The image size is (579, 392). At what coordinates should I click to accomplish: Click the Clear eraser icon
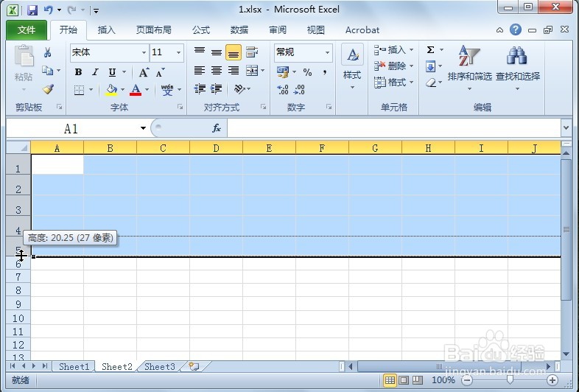430,83
